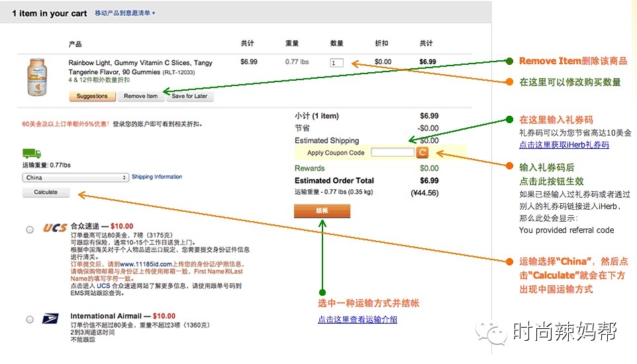Open the www.11185id.com link
The width and height of the screenshot is (637, 364).
[146, 264]
